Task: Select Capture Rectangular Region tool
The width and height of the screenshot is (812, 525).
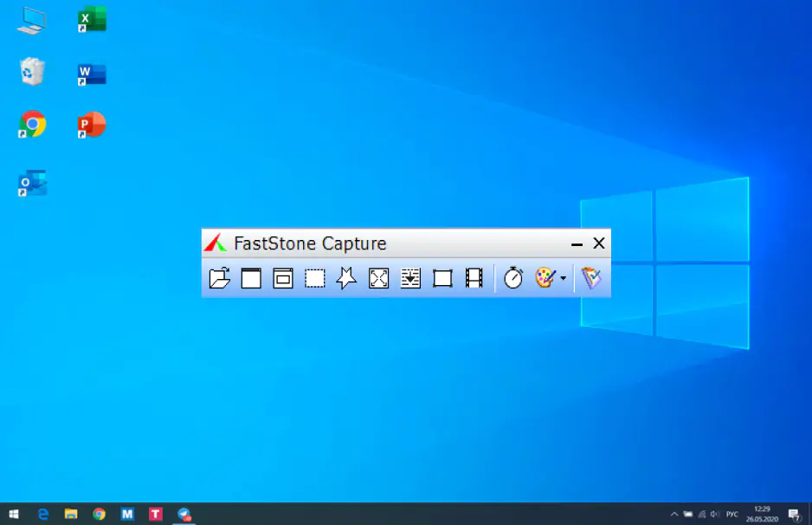Action: 315,278
